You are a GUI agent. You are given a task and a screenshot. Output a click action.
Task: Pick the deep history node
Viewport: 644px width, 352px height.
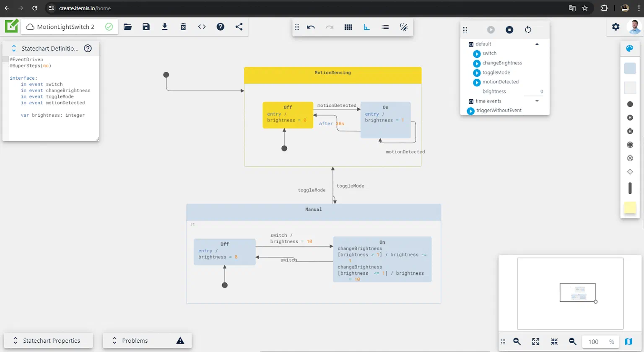click(x=630, y=131)
